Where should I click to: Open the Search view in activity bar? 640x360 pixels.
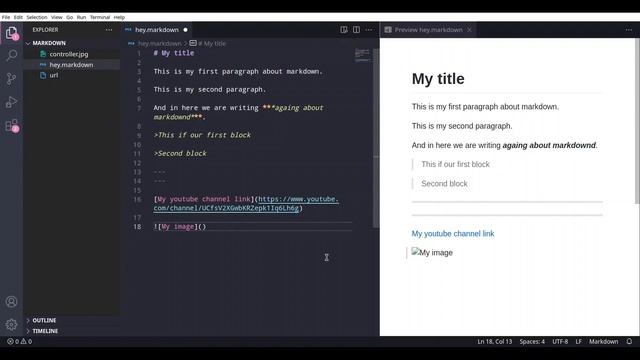[11, 55]
